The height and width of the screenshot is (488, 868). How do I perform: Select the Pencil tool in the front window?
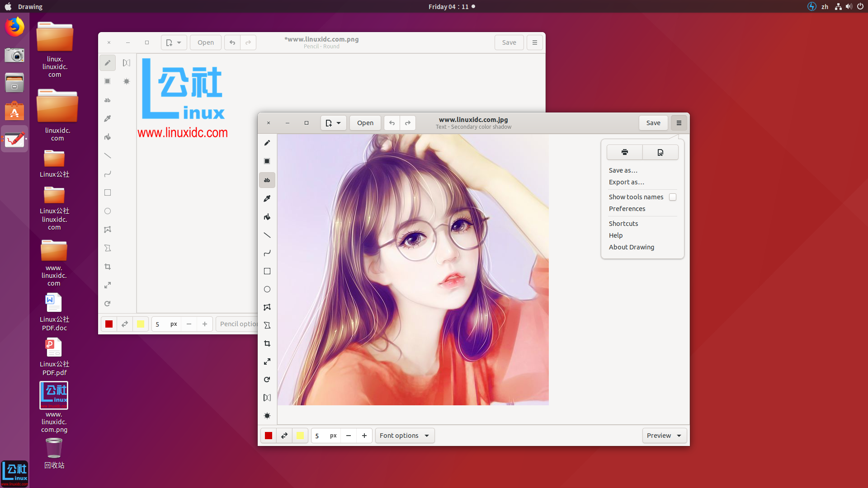(267, 143)
